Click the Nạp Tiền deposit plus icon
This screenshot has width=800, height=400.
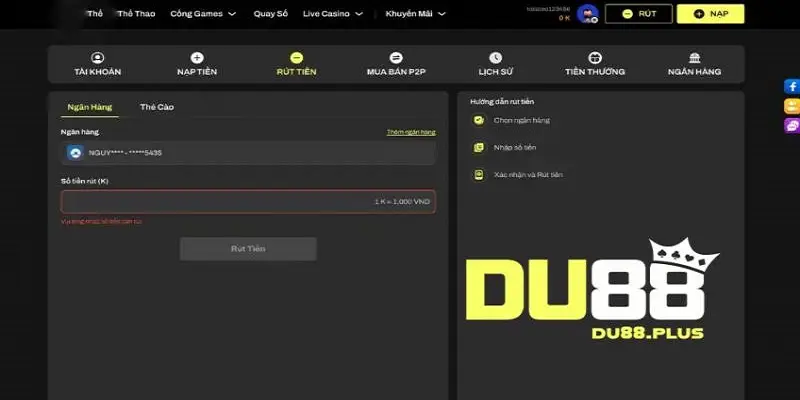click(x=197, y=58)
